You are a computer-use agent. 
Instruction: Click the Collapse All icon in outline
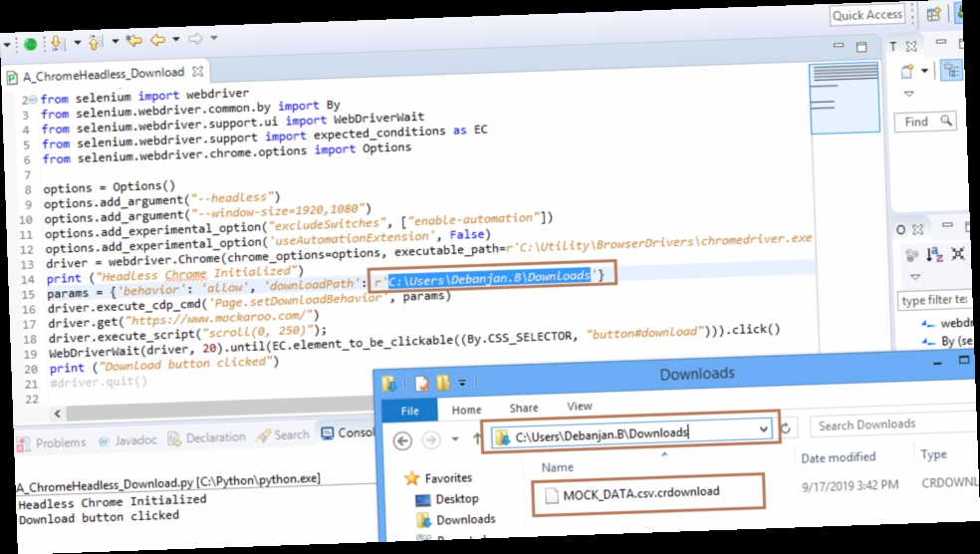[x=957, y=253]
